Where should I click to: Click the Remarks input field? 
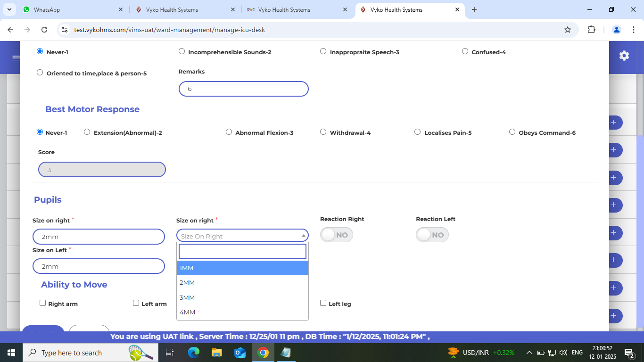[243, 89]
